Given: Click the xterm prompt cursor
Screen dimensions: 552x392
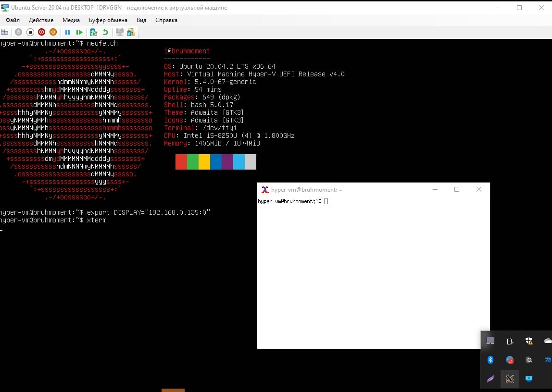Looking at the screenshot, I should (326, 201).
